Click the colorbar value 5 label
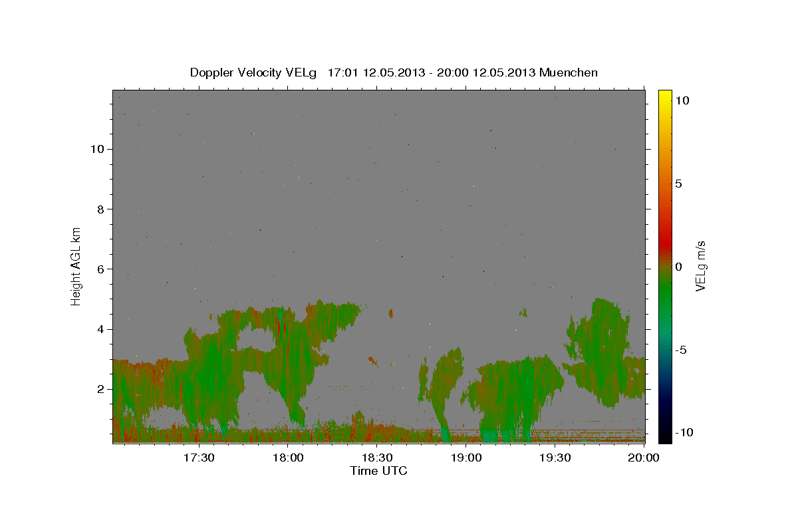 [678, 184]
